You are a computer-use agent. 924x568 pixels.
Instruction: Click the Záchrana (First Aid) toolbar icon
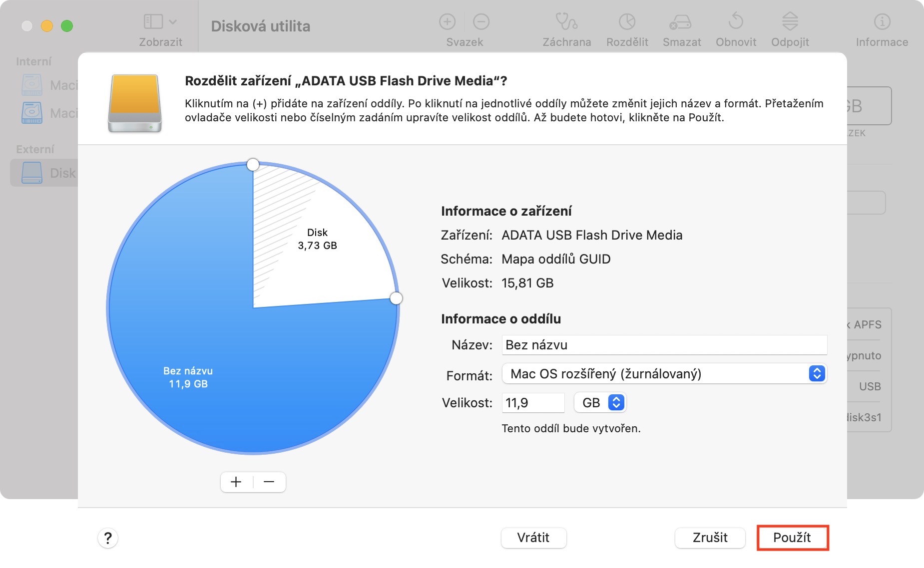click(566, 22)
